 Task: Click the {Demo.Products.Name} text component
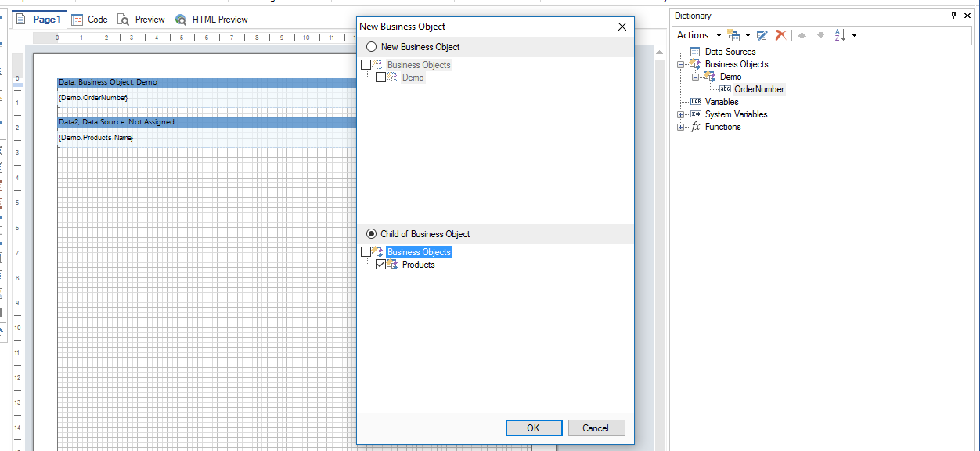(95, 138)
